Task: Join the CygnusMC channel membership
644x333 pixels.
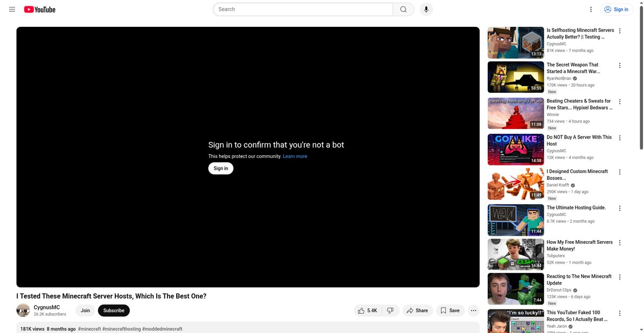Action: (x=85, y=310)
